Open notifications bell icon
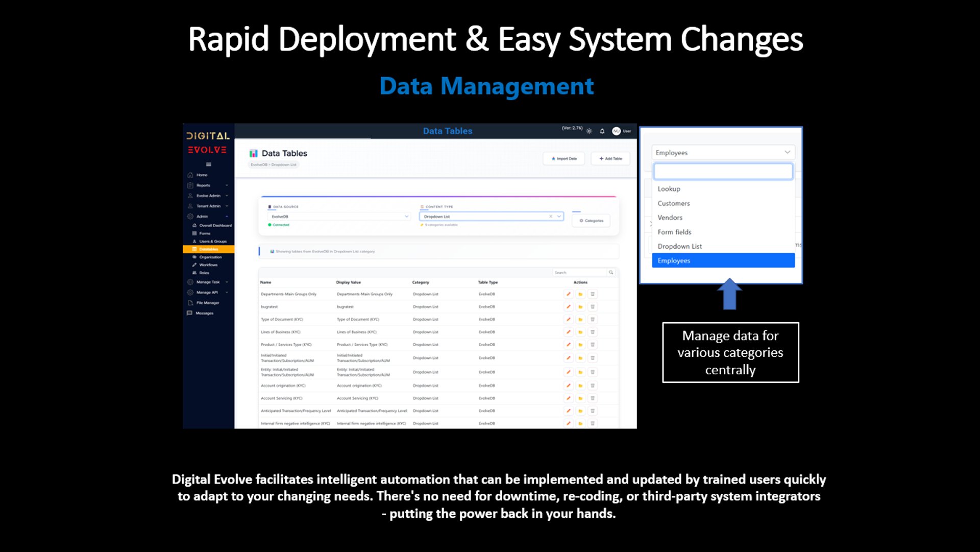The image size is (980, 552). click(602, 131)
